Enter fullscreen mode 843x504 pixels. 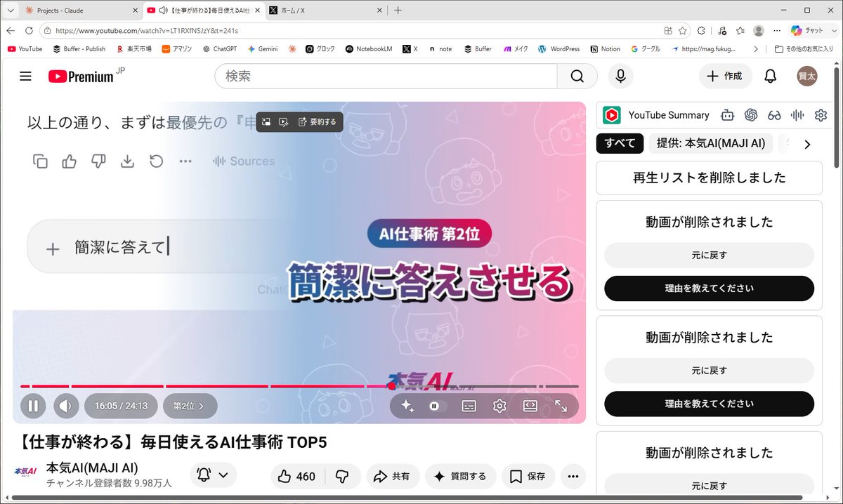tap(561, 406)
